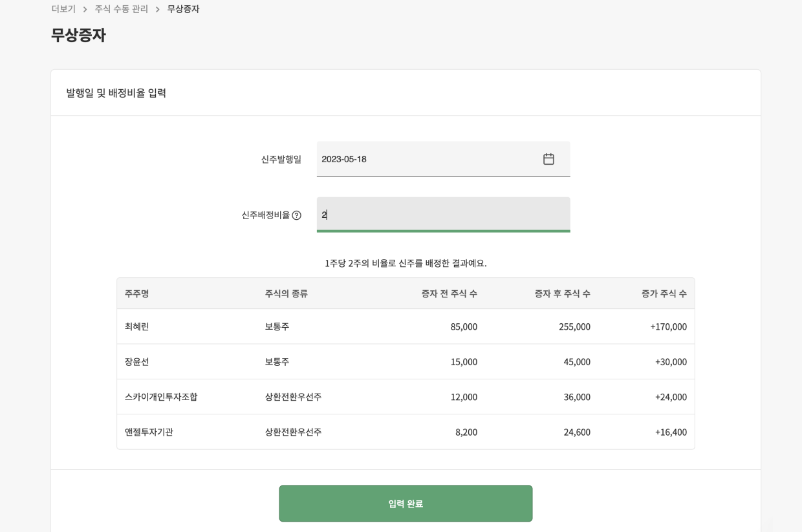Viewport: 802px width, 532px height.
Task: Click the 주주명 column header
Action: [x=137, y=293]
